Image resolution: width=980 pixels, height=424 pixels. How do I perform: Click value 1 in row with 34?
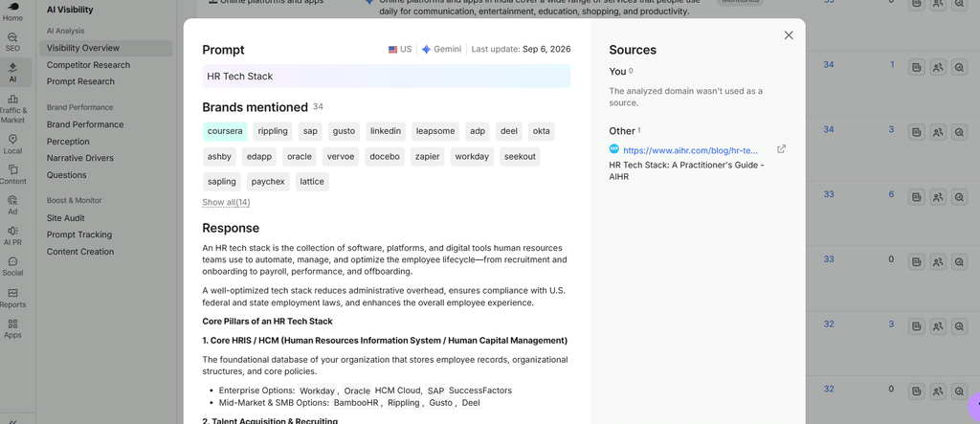(x=892, y=64)
